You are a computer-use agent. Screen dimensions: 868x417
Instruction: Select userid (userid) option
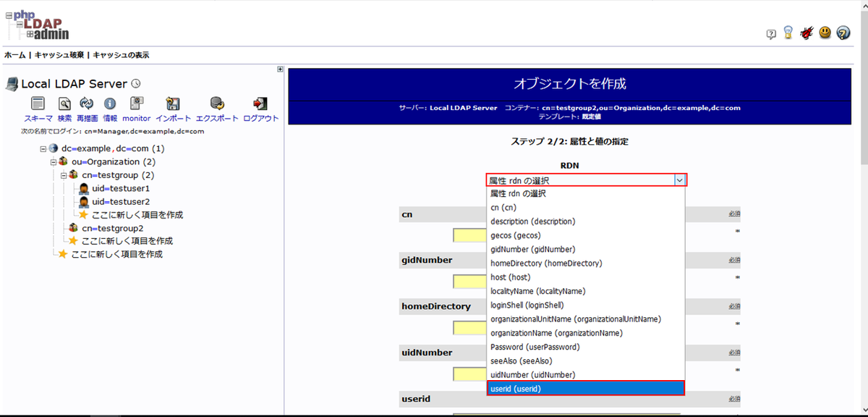pyautogui.click(x=586, y=389)
